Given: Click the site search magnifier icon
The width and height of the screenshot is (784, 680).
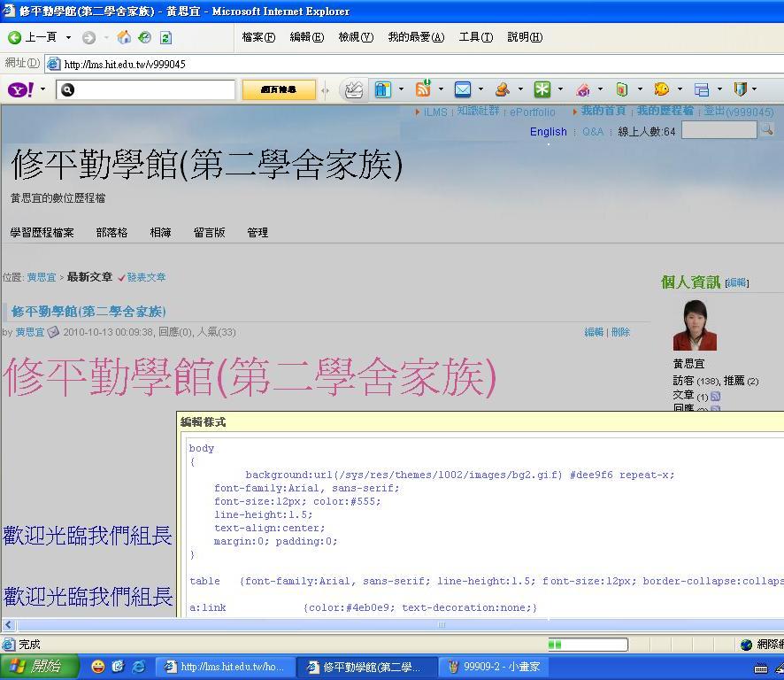Looking at the screenshot, I should click(x=767, y=130).
